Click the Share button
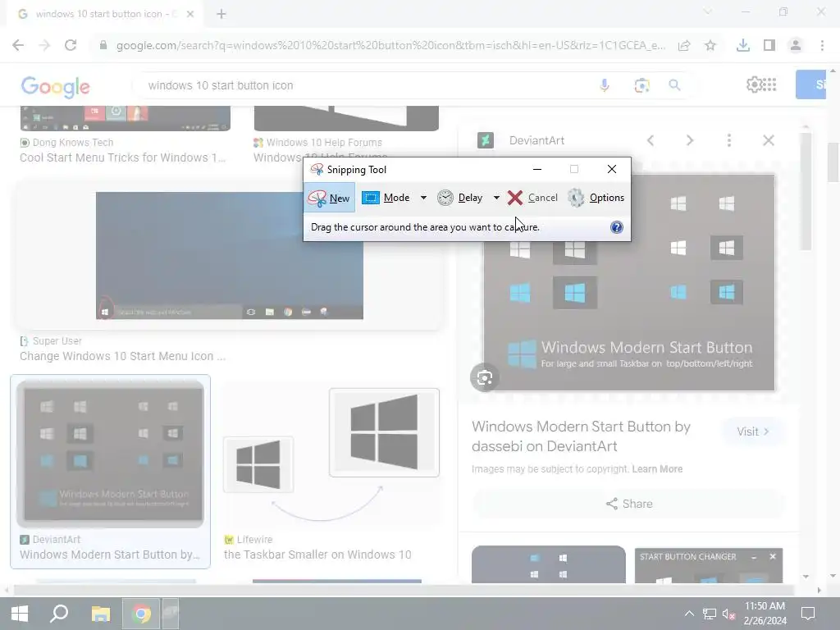The image size is (840, 630). [x=629, y=504]
